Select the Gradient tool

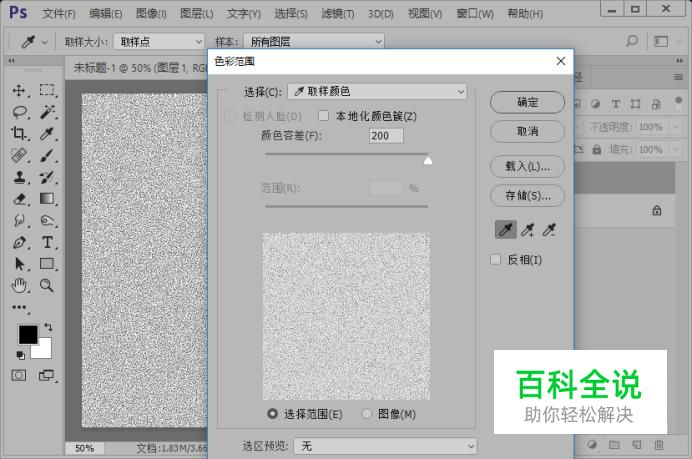[x=47, y=199]
